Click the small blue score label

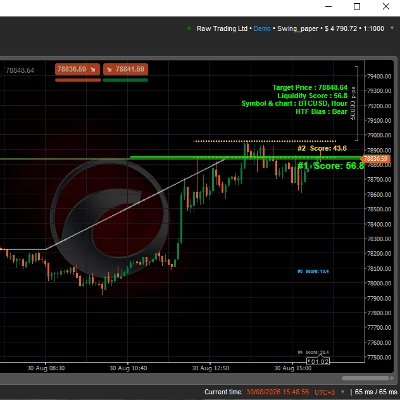click(313, 271)
